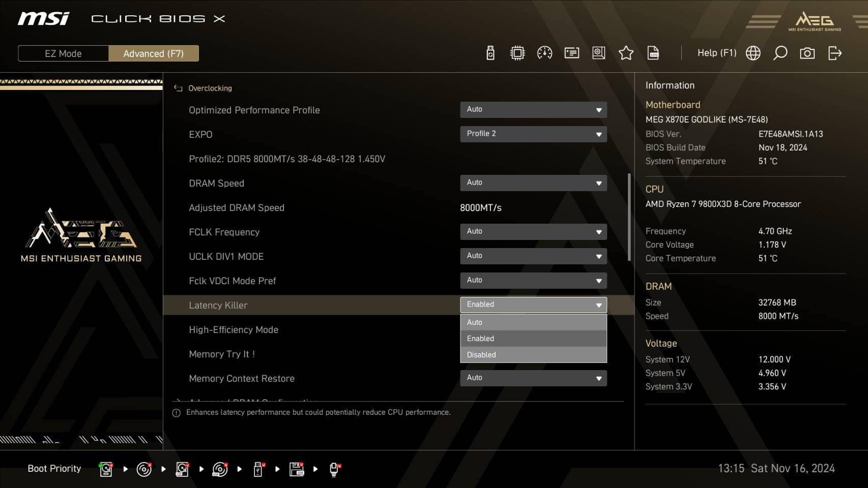Go back using the Overclocking return arrow
The height and width of the screenshot is (488, 868).
tap(178, 87)
